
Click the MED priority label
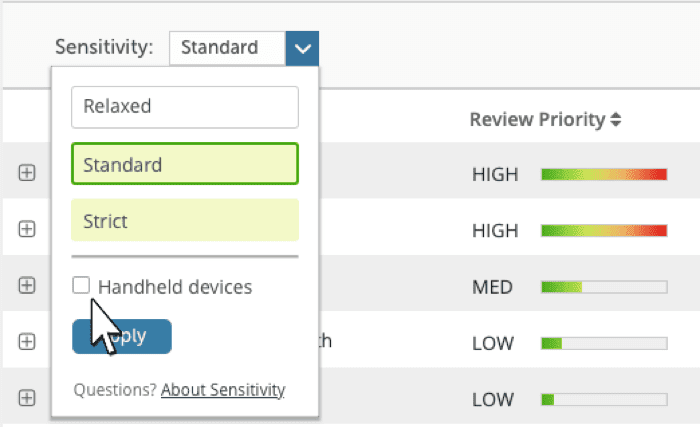point(492,288)
